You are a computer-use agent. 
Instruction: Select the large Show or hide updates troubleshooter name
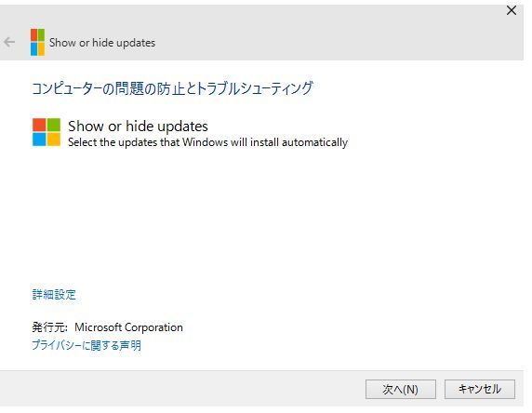point(138,127)
